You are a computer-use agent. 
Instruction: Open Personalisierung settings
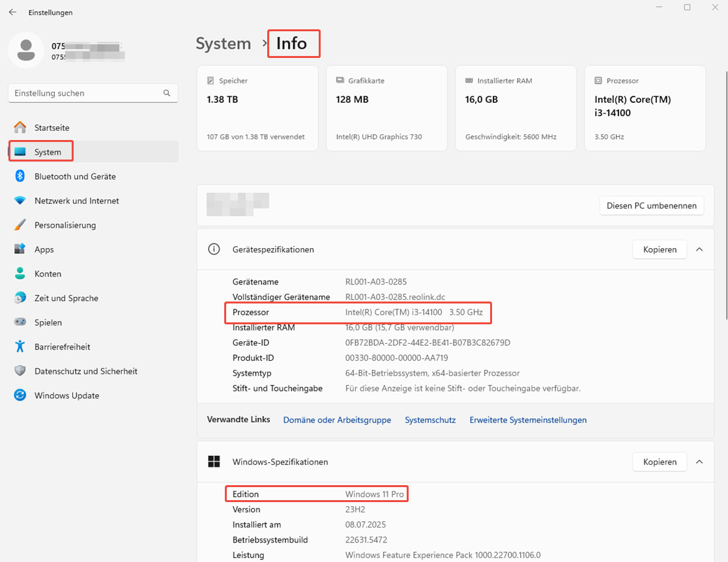93,225
